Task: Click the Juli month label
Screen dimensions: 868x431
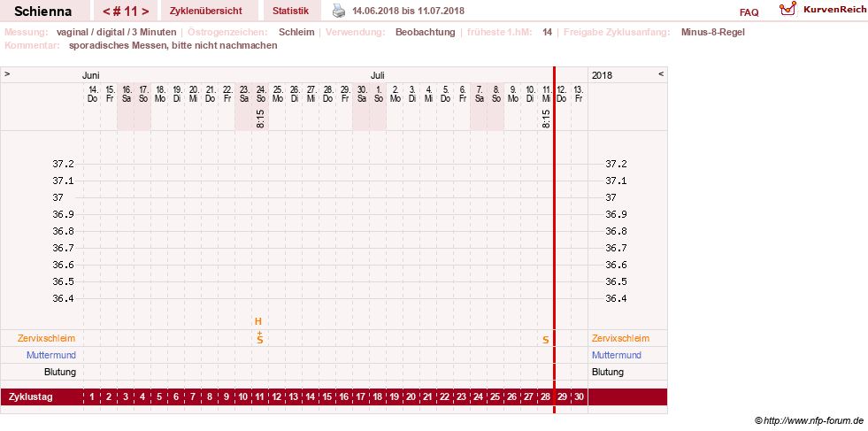Action: [378, 75]
